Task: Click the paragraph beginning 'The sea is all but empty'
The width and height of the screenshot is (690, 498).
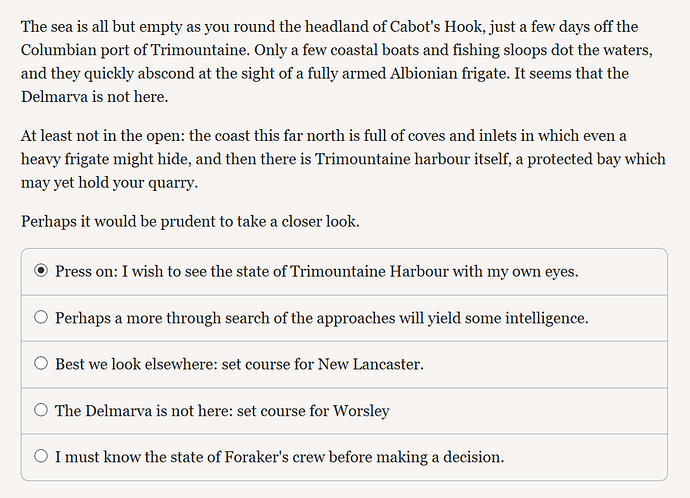Action: [337, 62]
